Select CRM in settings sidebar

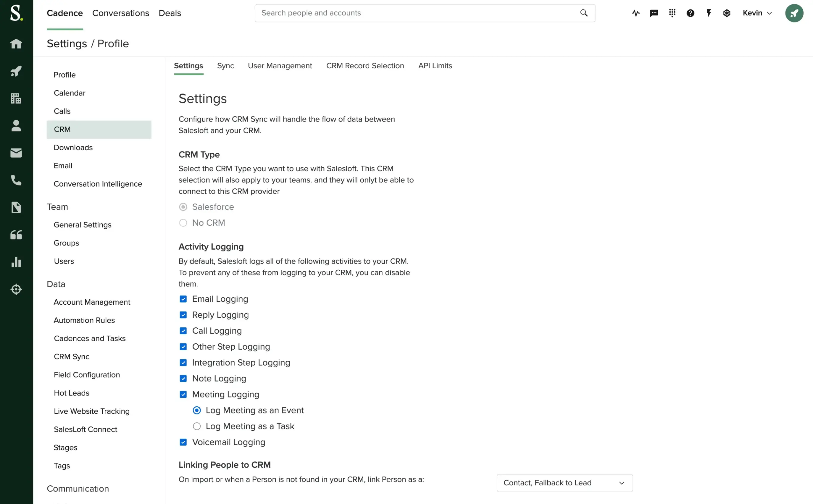[x=99, y=129]
